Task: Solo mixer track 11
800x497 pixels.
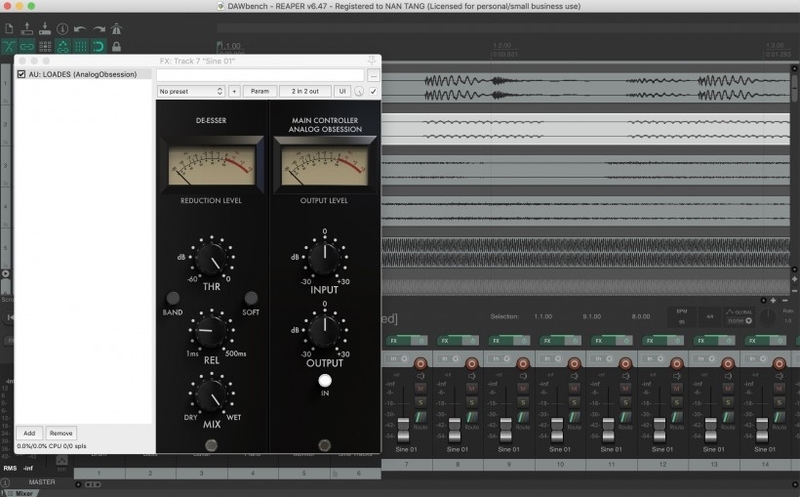Action: [626, 403]
